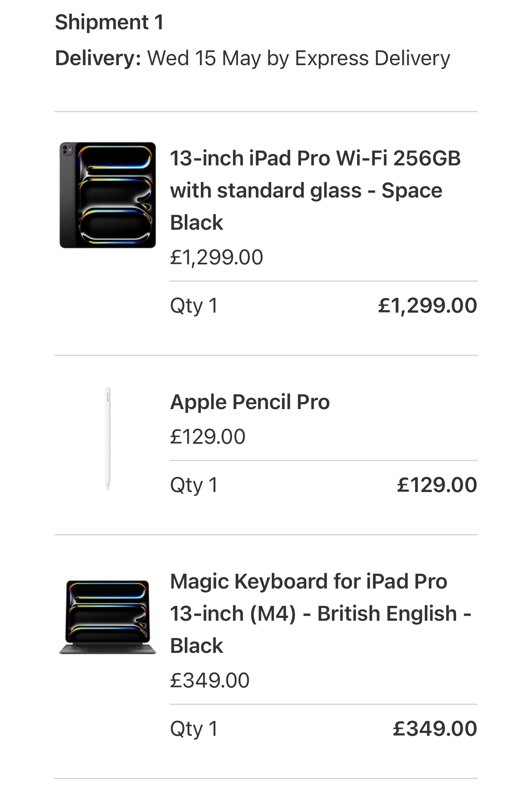The width and height of the screenshot is (532, 796).
Task: Click Qty 1 for the Apple Pencil Pro
Action: pyautogui.click(x=194, y=485)
